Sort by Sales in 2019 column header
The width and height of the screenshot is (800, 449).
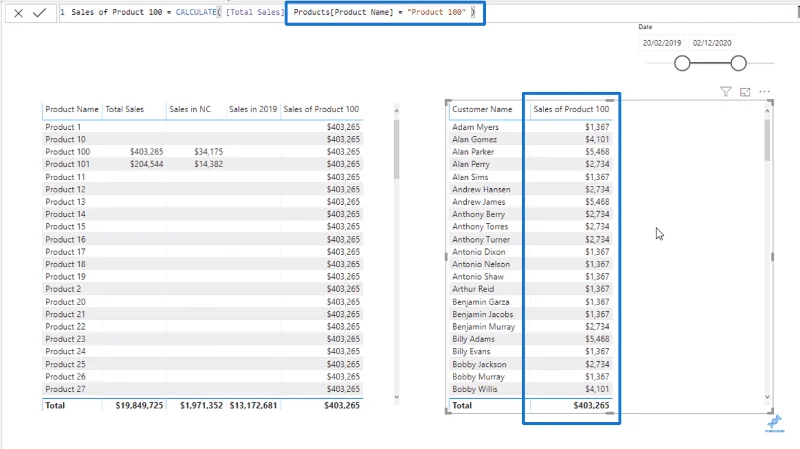(x=253, y=109)
